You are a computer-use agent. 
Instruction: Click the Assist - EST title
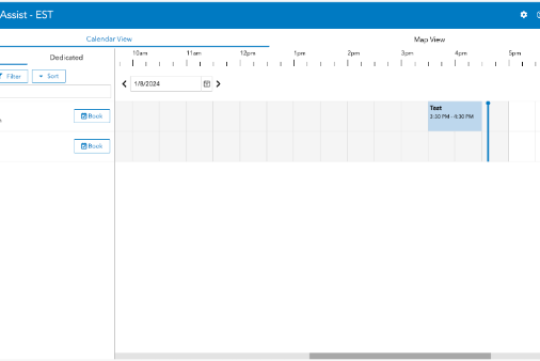coord(26,15)
